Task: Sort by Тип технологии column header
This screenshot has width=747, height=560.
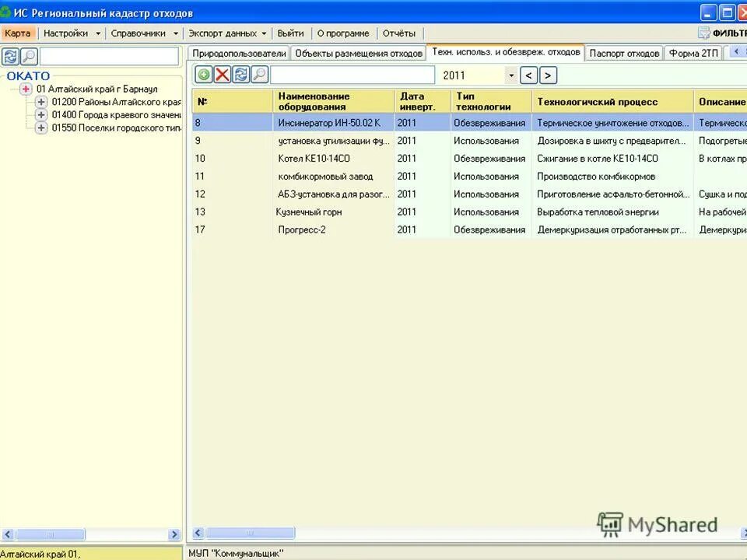Action: 491,101
